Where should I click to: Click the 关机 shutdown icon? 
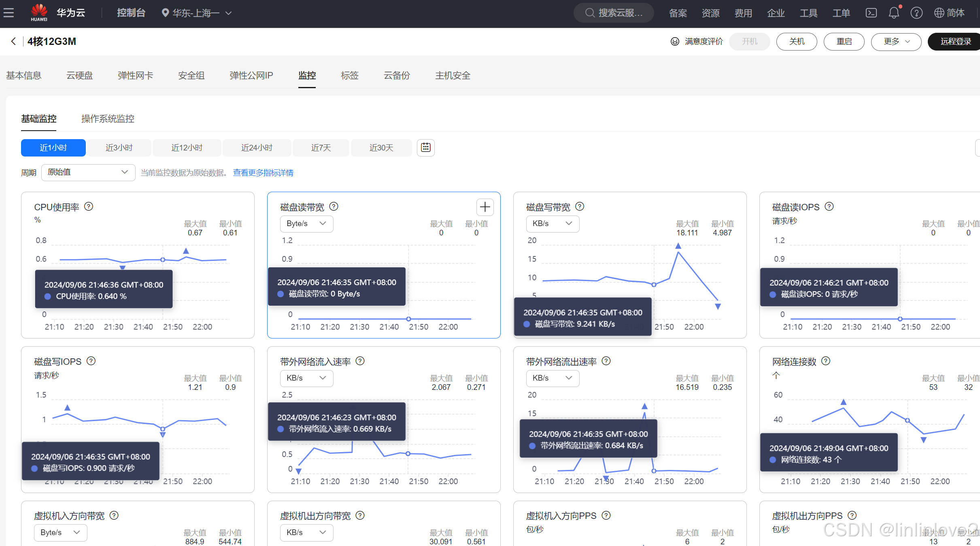click(x=797, y=42)
